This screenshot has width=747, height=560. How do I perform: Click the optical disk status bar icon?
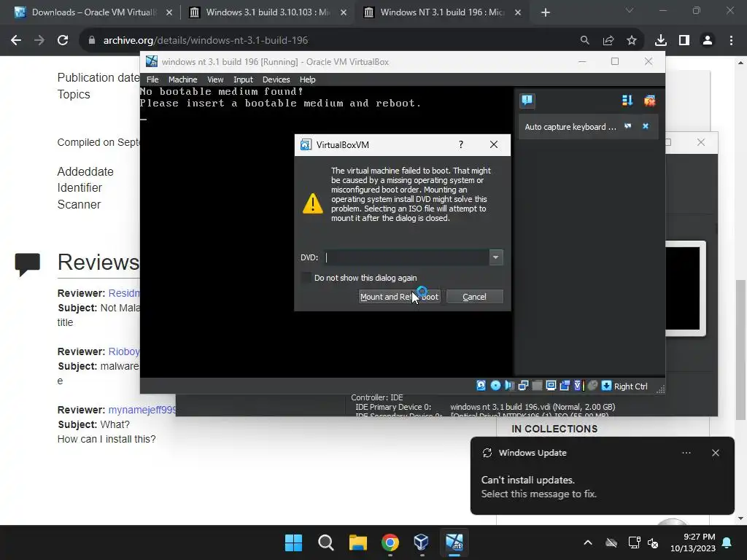pos(495,386)
